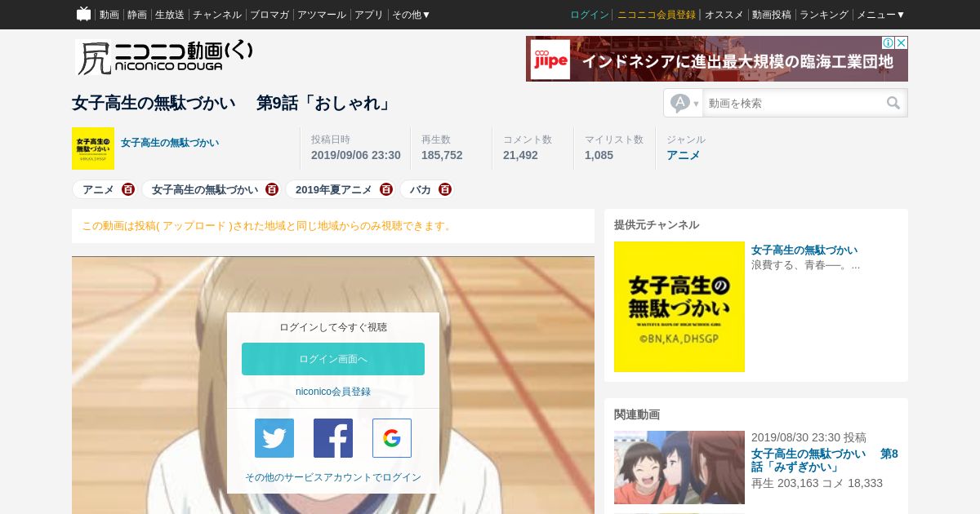Viewport: 980px width, 514px height.
Task: Open dictionary icon beside バカ tag
Action: (444, 189)
